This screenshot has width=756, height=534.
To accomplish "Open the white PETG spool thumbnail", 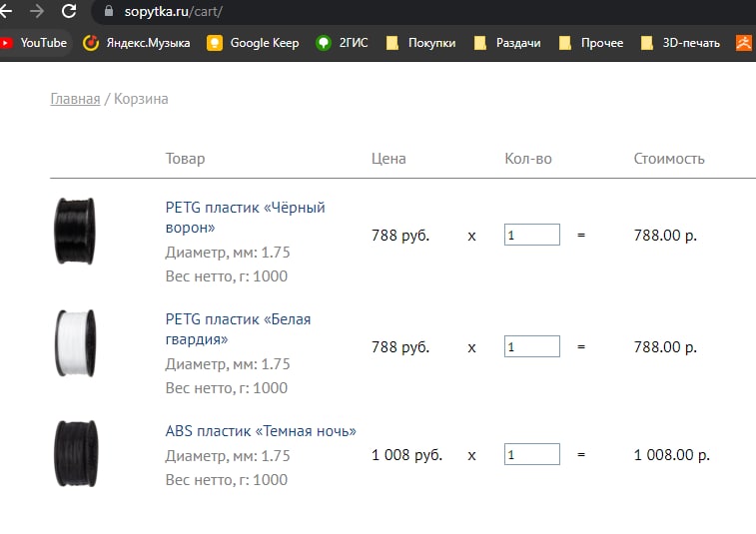I will click(76, 342).
